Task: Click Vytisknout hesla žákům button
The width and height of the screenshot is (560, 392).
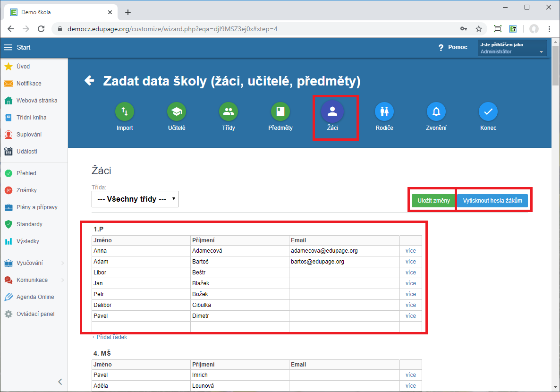Action: pyautogui.click(x=492, y=201)
